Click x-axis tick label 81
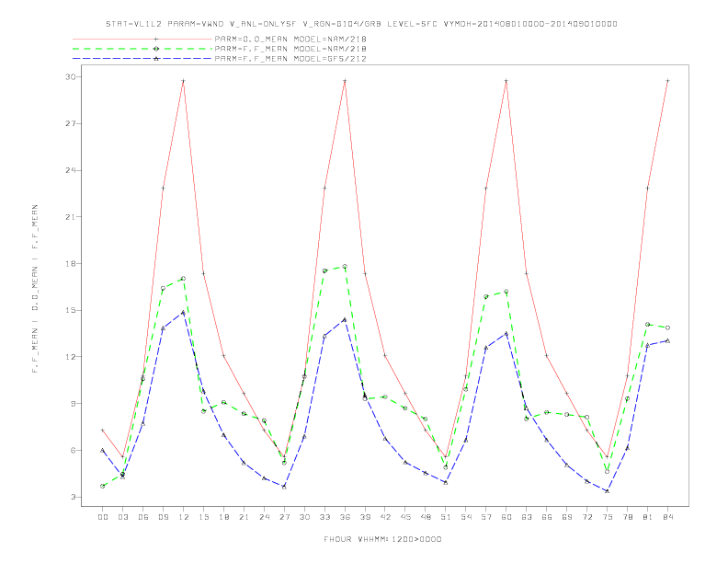Screen dimensions: 728x563 [x=648, y=517]
